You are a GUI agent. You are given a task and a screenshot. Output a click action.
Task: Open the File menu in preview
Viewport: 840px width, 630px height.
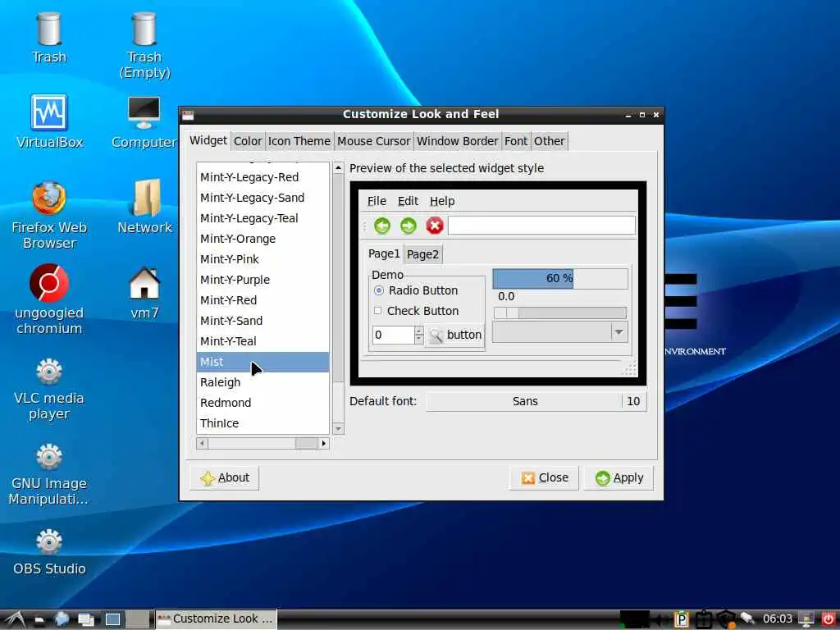[x=377, y=202]
